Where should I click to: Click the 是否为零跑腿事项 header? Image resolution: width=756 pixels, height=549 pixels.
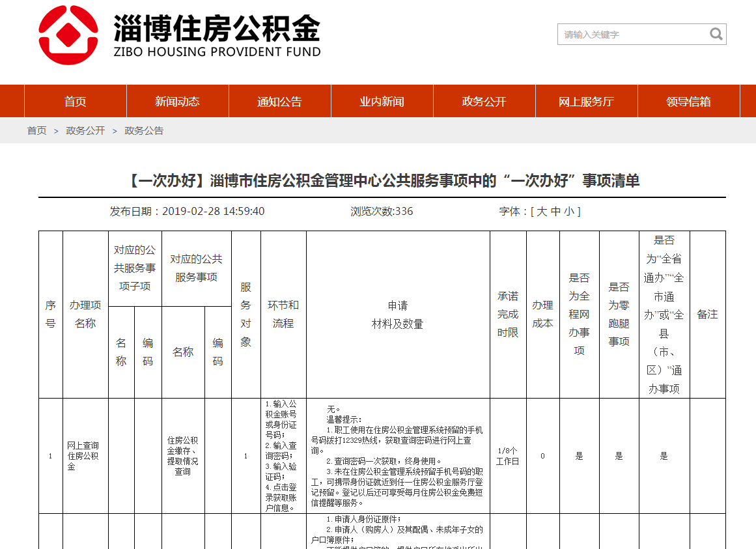619,315
